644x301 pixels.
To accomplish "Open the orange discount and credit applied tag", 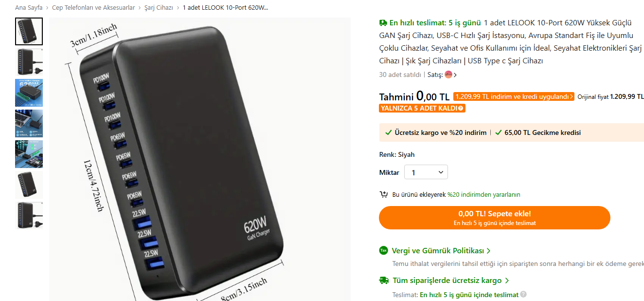I will point(514,96).
